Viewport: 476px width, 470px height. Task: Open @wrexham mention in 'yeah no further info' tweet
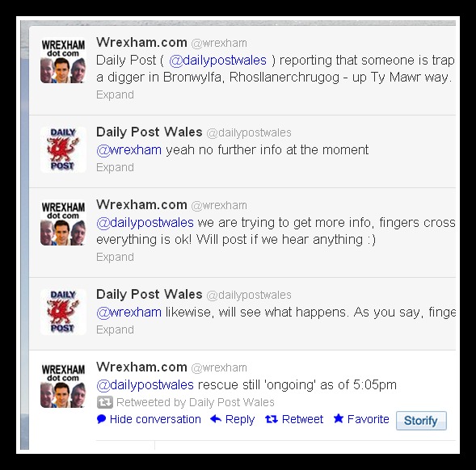[129, 150]
